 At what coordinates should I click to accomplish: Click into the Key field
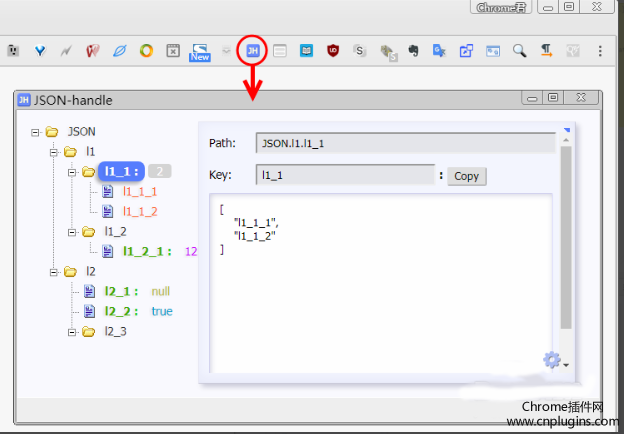[345, 175]
